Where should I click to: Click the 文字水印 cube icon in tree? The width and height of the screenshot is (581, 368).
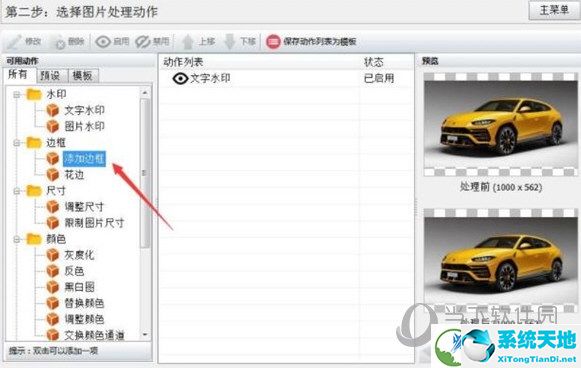pyautogui.click(x=53, y=110)
